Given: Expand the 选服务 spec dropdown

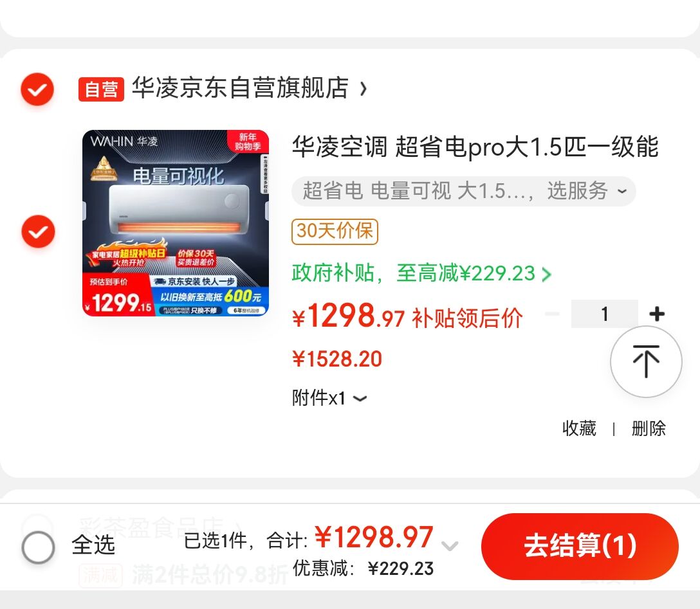Looking at the screenshot, I should [x=463, y=192].
